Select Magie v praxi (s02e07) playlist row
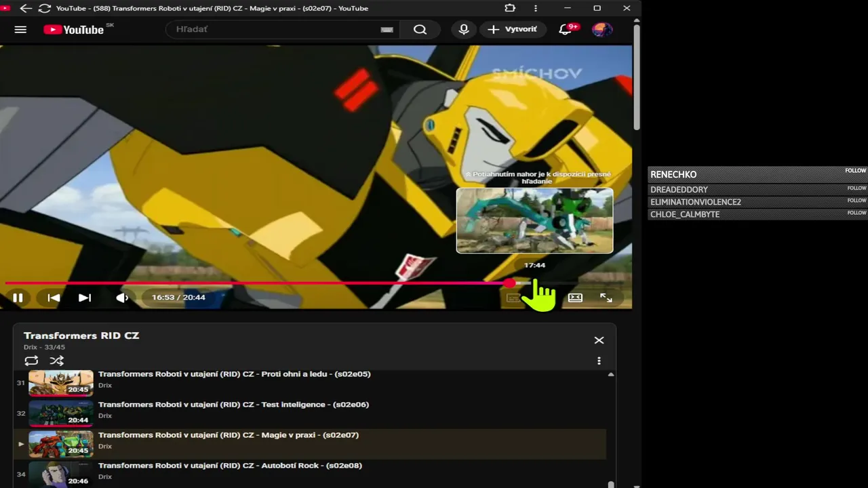Viewport: 868px width, 488px height. click(310, 444)
